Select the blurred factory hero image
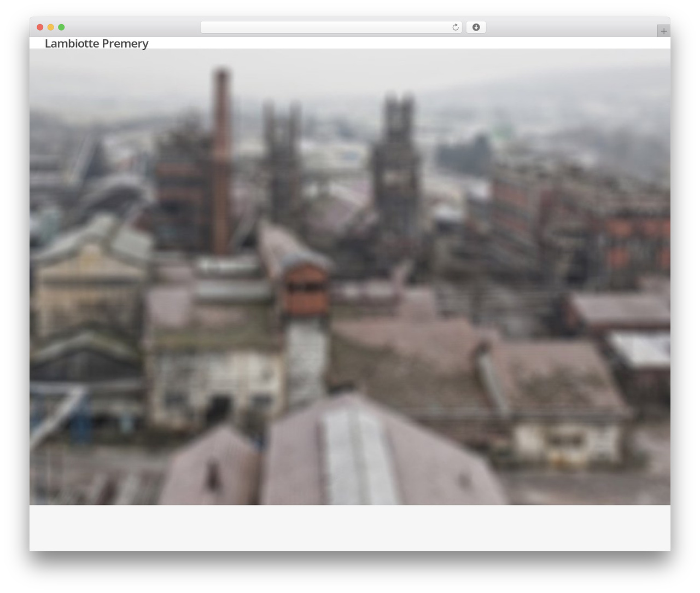This screenshot has height=593, width=700. click(x=350, y=277)
